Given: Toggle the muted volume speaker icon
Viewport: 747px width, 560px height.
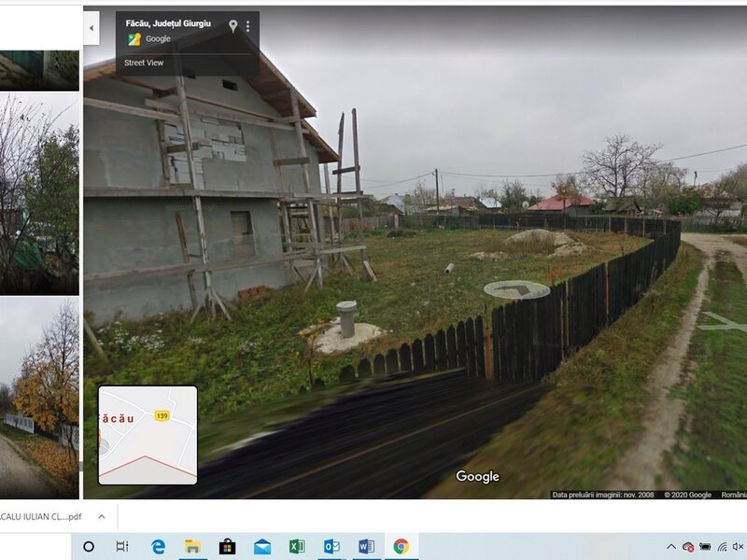Looking at the screenshot, I should [x=738, y=546].
